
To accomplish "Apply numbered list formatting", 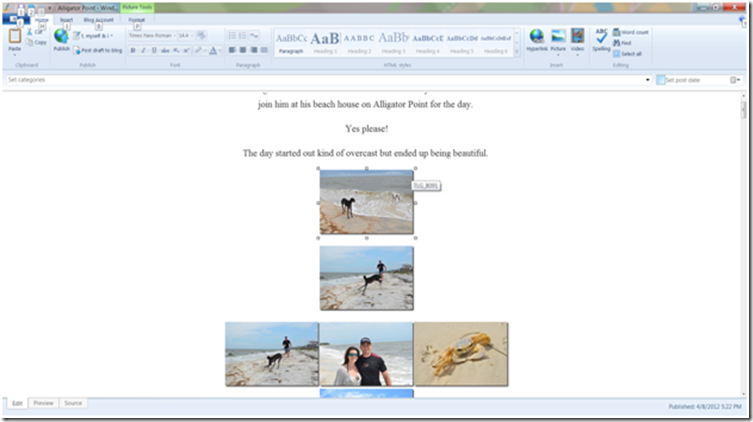I will [x=243, y=36].
